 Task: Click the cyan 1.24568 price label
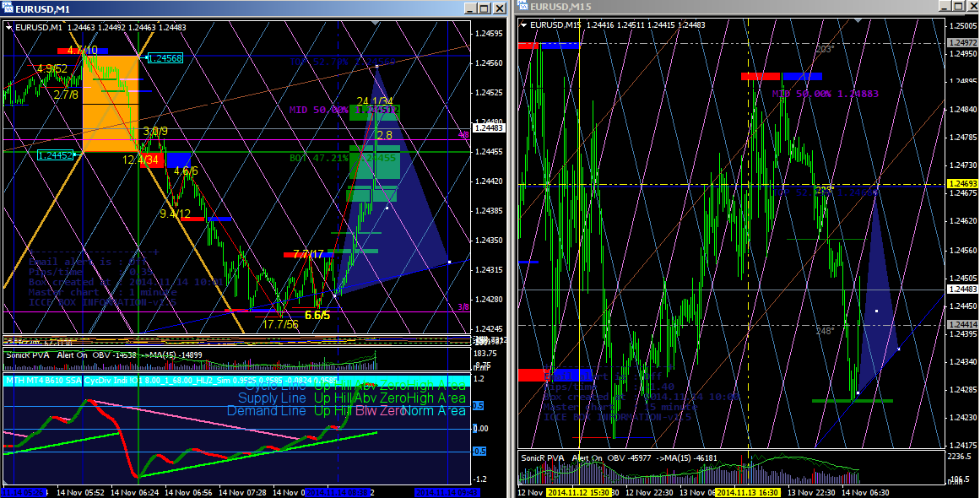pos(165,58)
